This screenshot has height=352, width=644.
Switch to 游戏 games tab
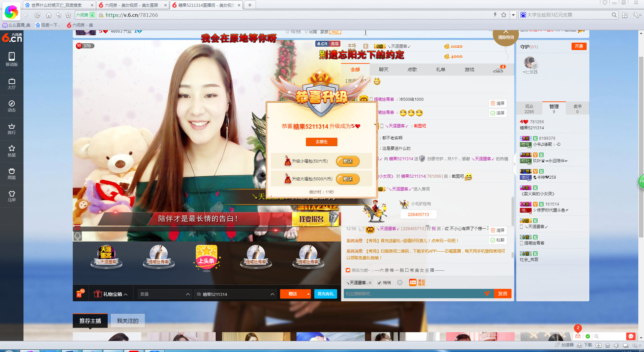[470, 70]
